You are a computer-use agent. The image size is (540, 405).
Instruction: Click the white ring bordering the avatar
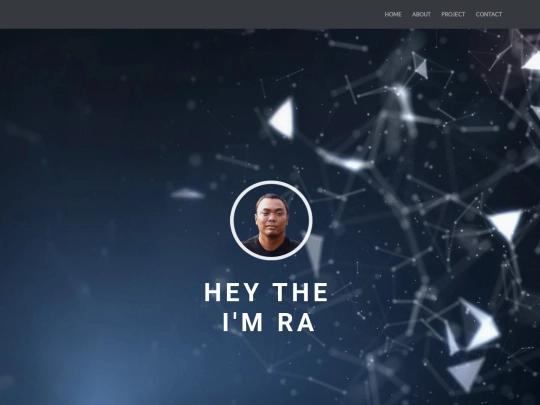[232, 220]
